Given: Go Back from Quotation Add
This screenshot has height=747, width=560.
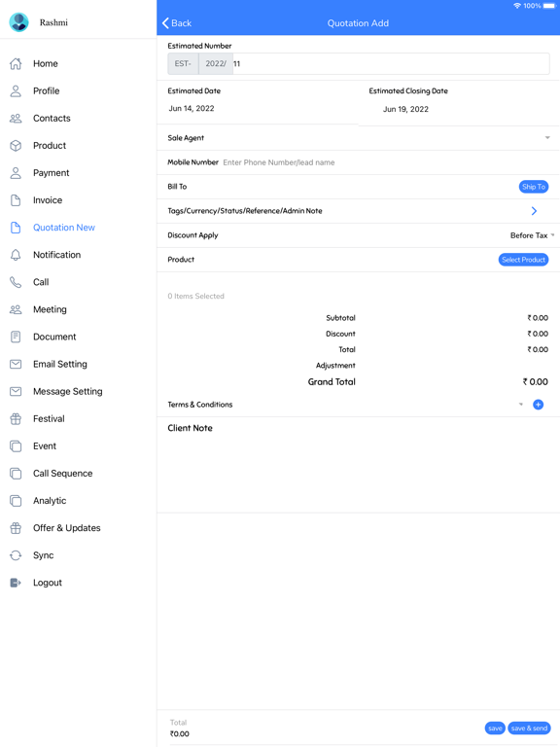Looking at the screenshot, I should tap(177, 23).
